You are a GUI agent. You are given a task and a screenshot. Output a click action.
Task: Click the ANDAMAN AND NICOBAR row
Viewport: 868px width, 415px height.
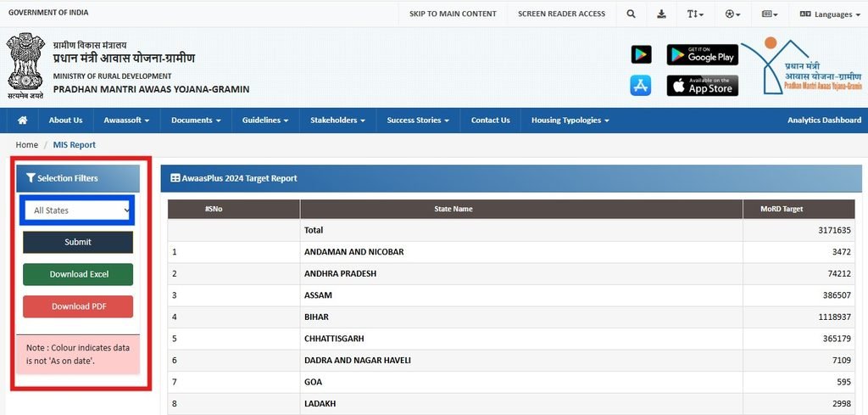coord(511,252)
